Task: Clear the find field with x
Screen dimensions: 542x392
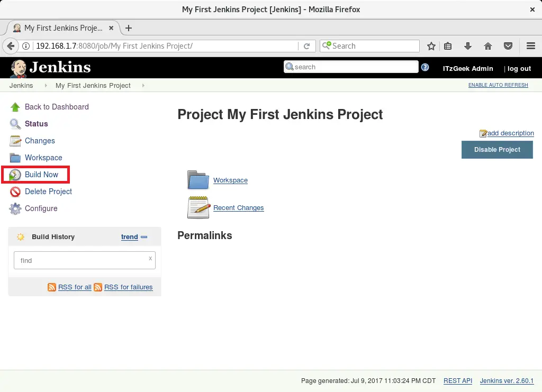Action: (150, 258)
